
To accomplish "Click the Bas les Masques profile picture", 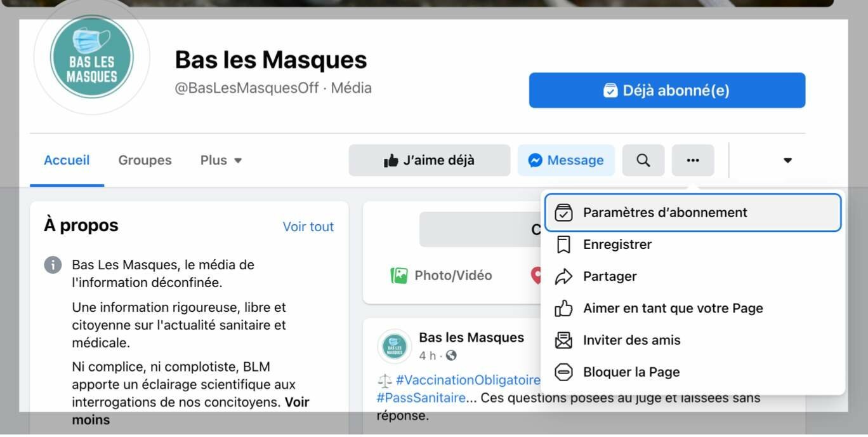I will point(92,57).
